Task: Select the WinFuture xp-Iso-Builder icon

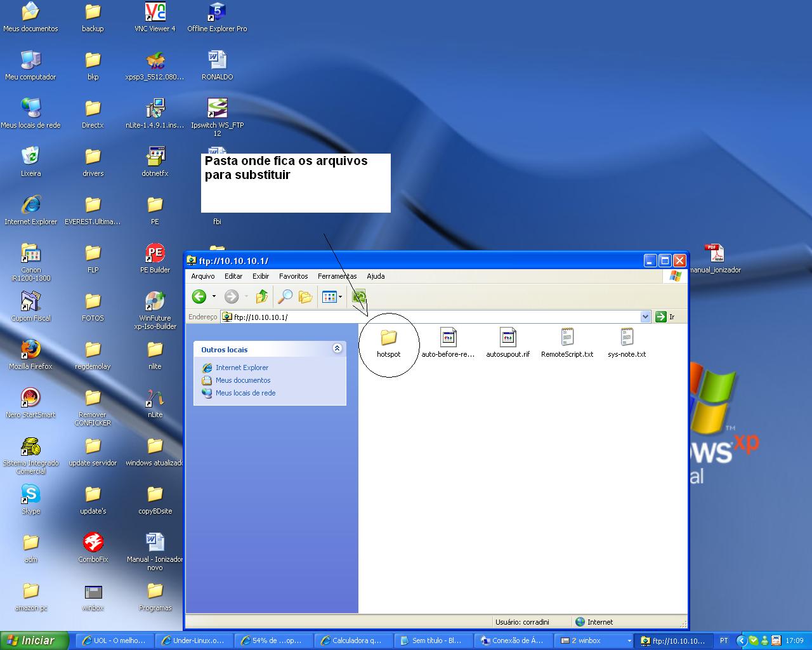Action: coord(155,310)
